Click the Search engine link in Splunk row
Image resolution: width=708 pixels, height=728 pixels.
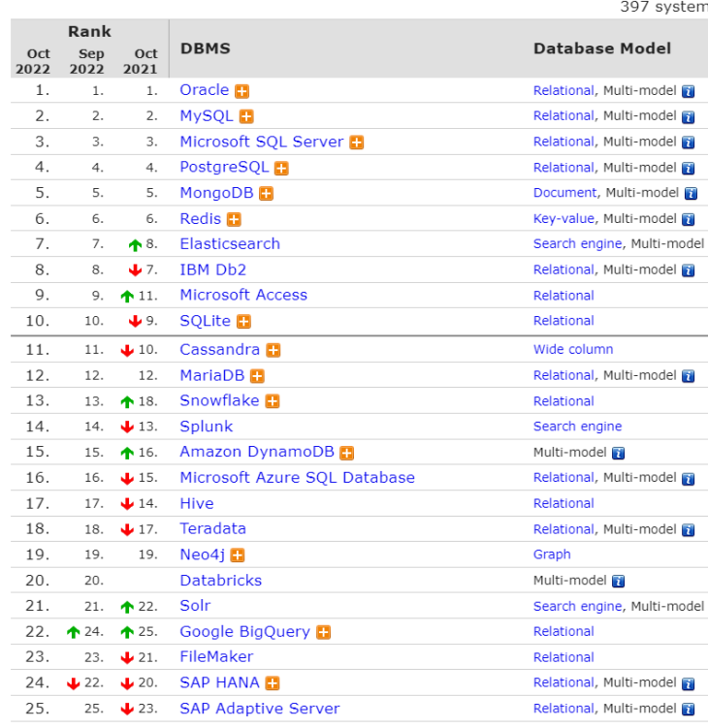(577, 427)
